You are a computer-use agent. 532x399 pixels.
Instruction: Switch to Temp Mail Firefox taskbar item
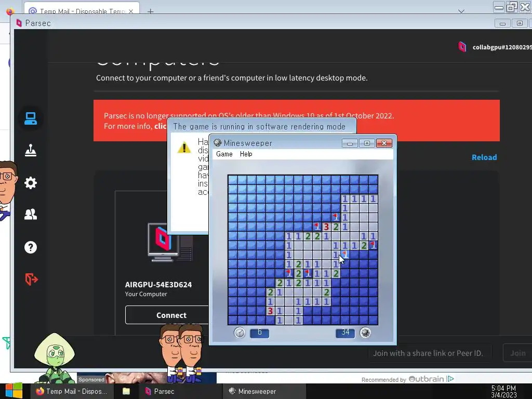coord(72,391)
